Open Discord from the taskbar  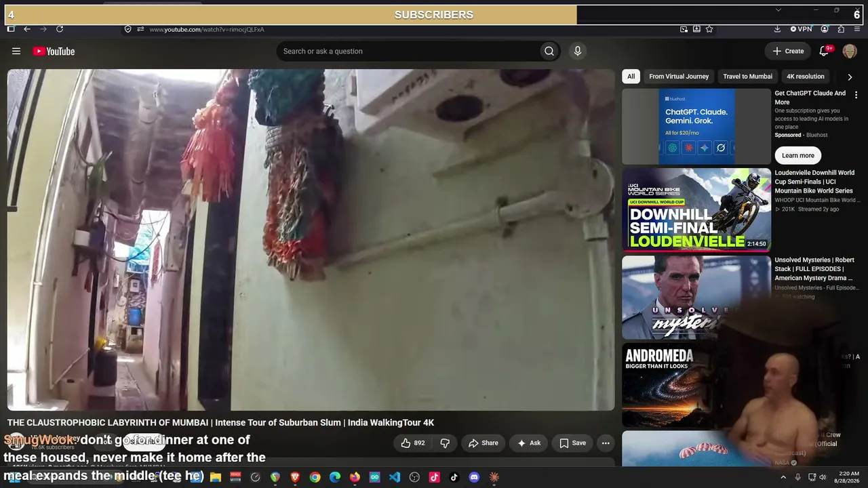474,477
